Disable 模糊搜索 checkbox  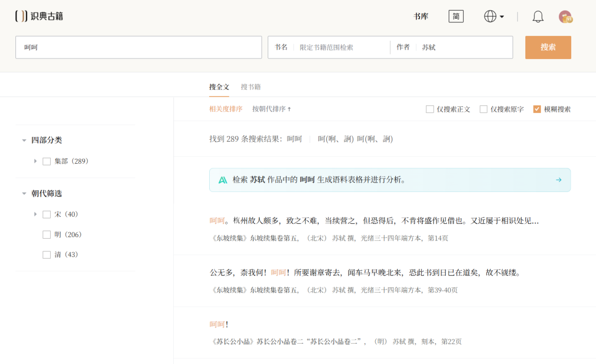click(x=537, y=109)
